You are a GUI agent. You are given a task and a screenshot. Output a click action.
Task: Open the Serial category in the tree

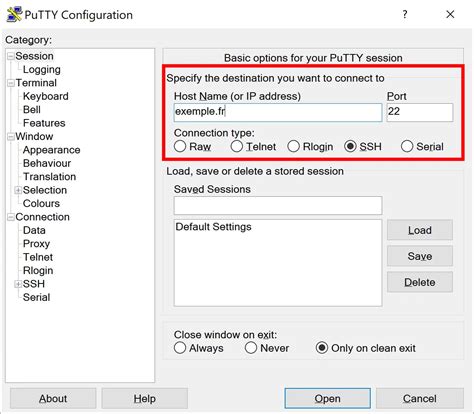tap(36, 297)
